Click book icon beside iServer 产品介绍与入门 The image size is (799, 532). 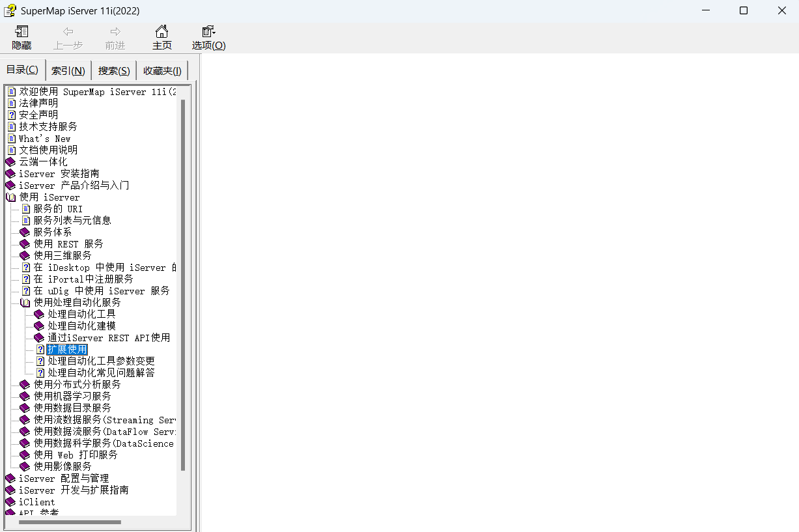click(x=10, y=185)
